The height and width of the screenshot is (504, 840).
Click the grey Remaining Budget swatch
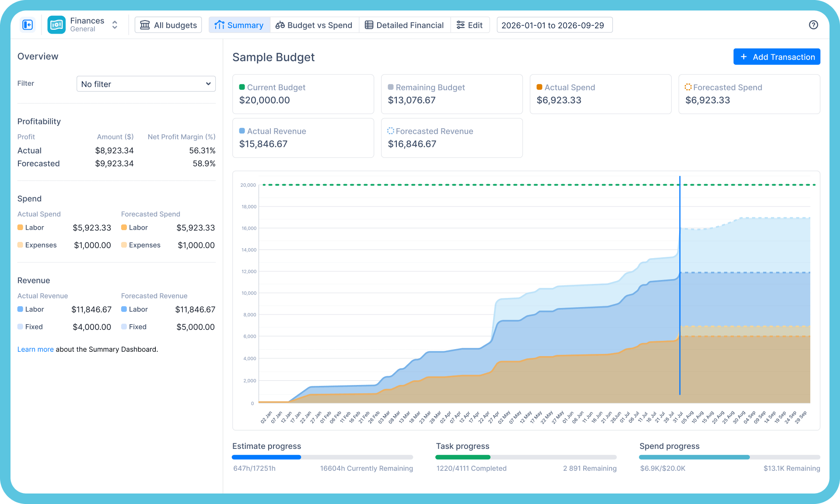(x=391, y=87)
